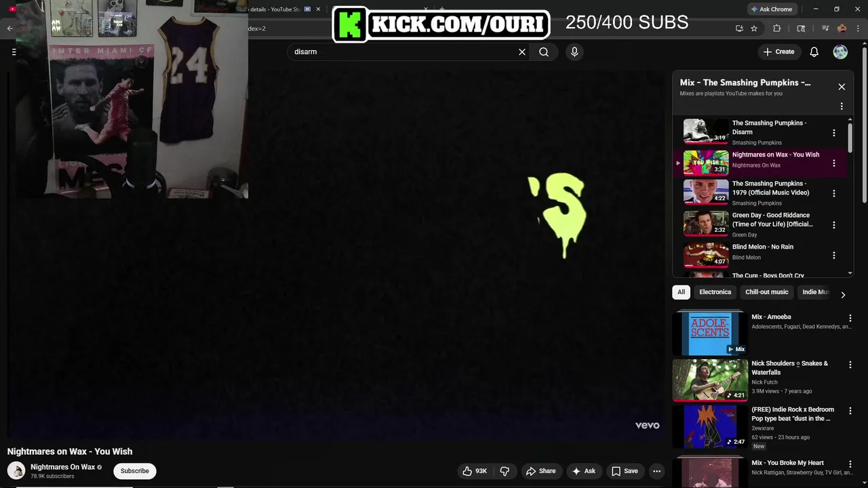Open Chrome three-dot menu
Viewport: 868px width, 488px height.
[857, 28]
